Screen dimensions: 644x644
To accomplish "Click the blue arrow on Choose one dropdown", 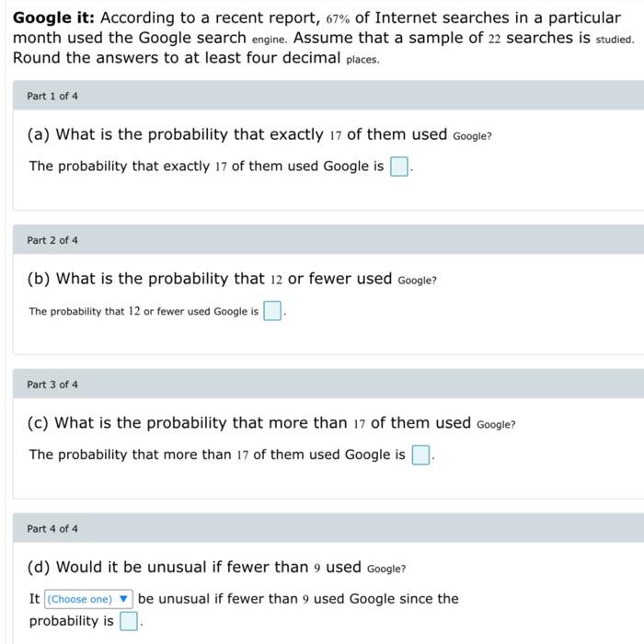I will tap(123, 598).
